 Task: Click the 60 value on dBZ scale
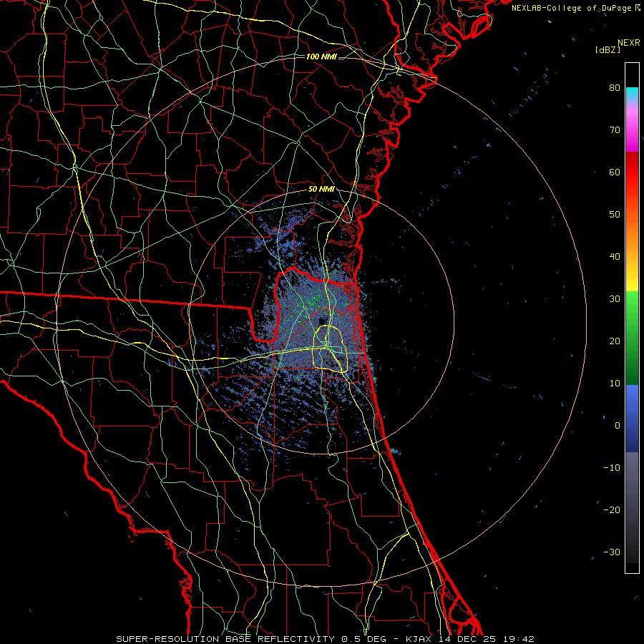click(615, 172)
